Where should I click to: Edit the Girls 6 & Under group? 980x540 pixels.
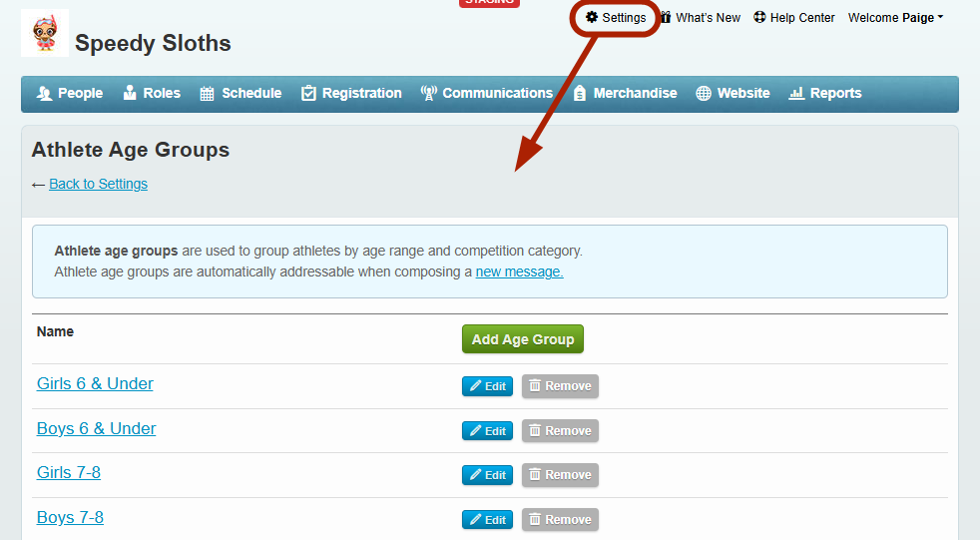[487, 386]
